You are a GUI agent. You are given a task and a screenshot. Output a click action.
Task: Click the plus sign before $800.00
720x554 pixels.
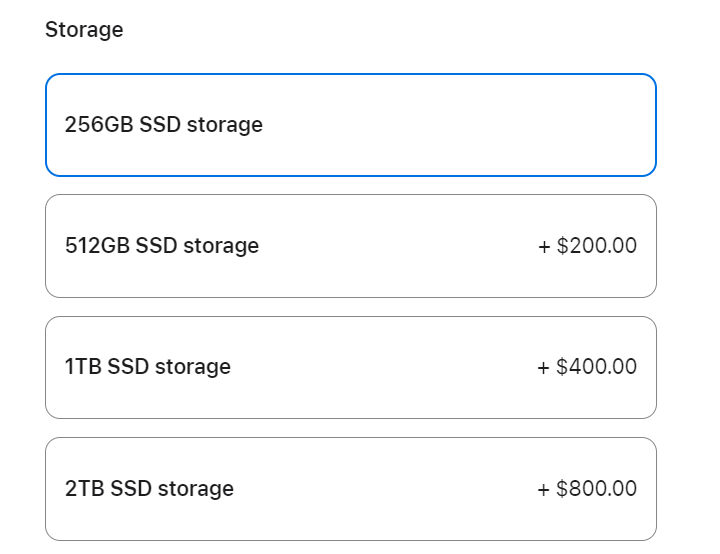tap(543, 490)
